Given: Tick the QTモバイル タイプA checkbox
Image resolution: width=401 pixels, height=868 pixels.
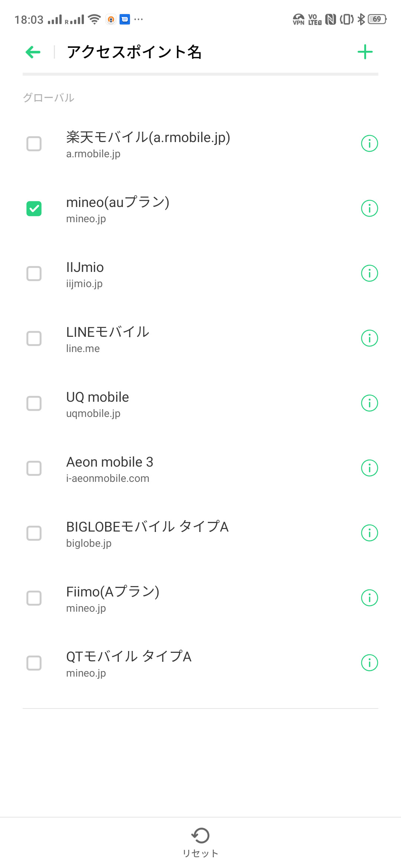Looking at the screenshot, I should pos(34,663).
